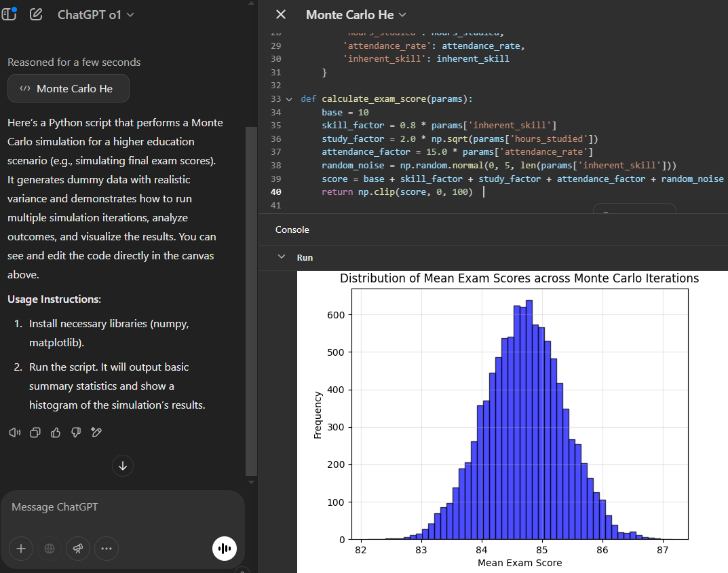This screenshot has height=573, width=728.
Task: Click the thumbs up icon
Action: coord(56,432)
